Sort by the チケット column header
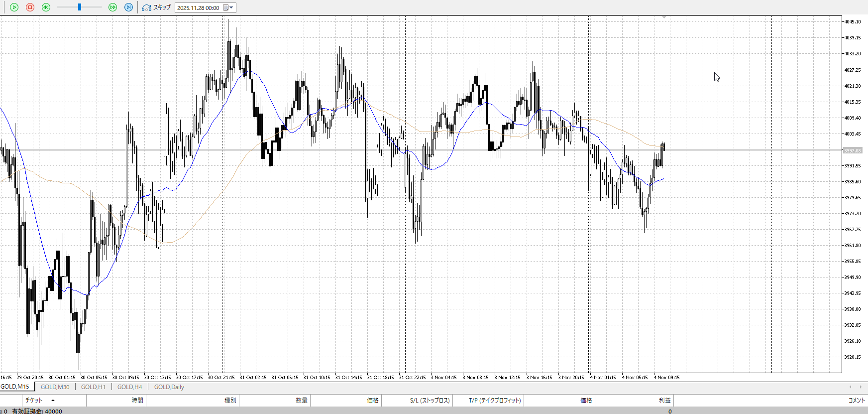Screen dimensions: 868x414 pyautogui.click(x=34, y=401)
